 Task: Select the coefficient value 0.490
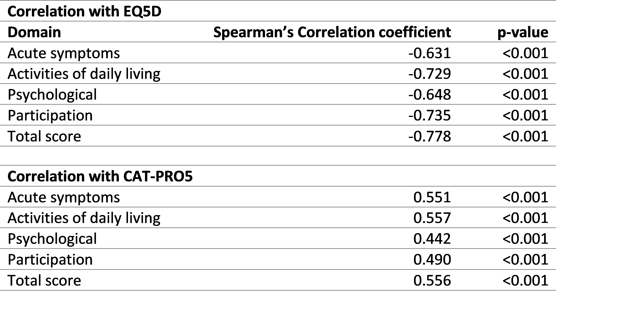tap(432, 260)
